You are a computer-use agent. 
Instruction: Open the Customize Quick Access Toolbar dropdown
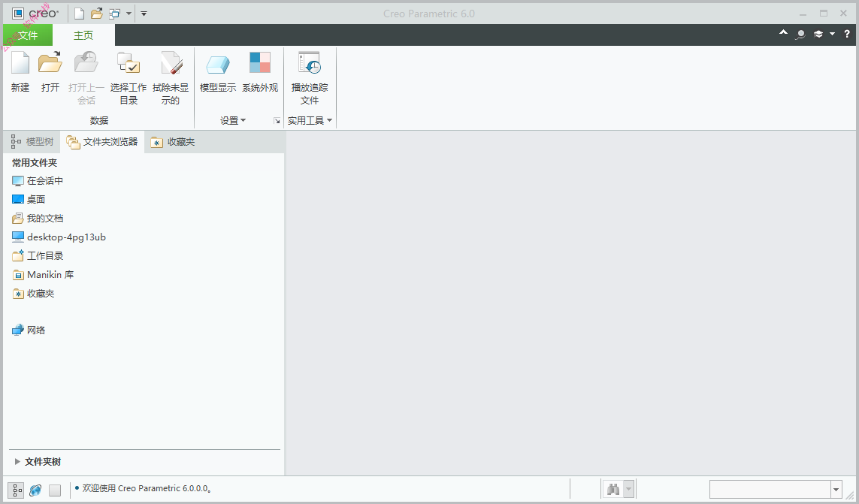coord(144,14)
